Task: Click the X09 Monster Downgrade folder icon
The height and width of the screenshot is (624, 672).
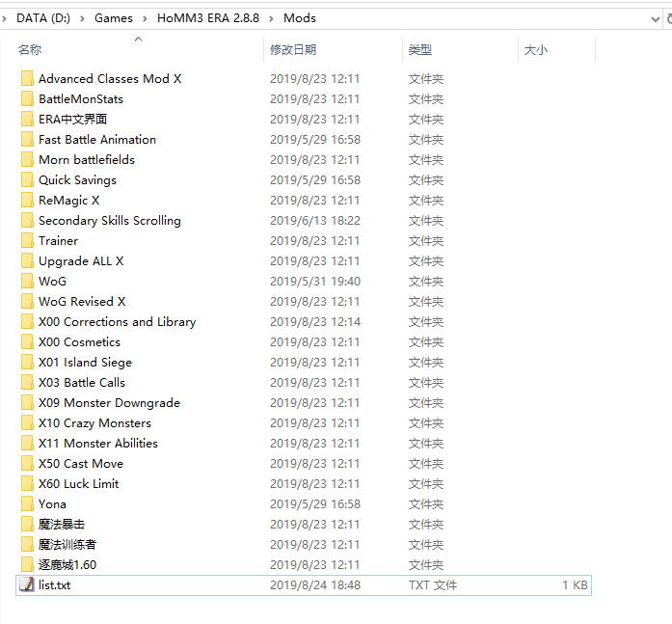Action: [27, 403]
